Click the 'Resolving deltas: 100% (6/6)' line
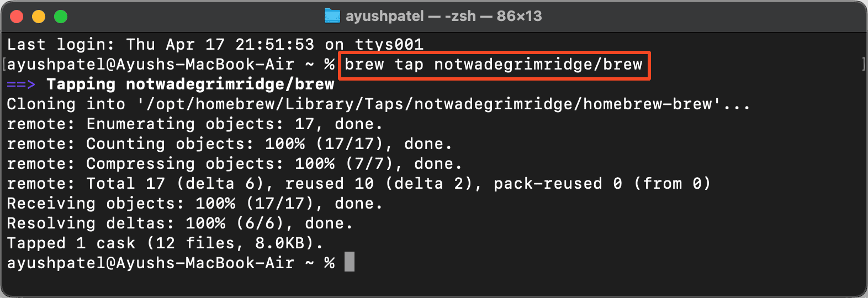Screen dimensions: 868x298 (179, 223)
